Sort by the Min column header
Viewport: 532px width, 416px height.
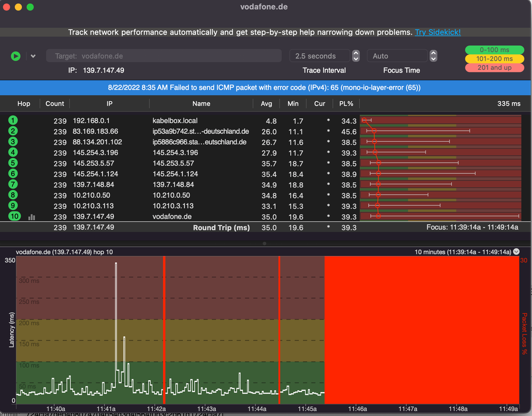(293, 103)
